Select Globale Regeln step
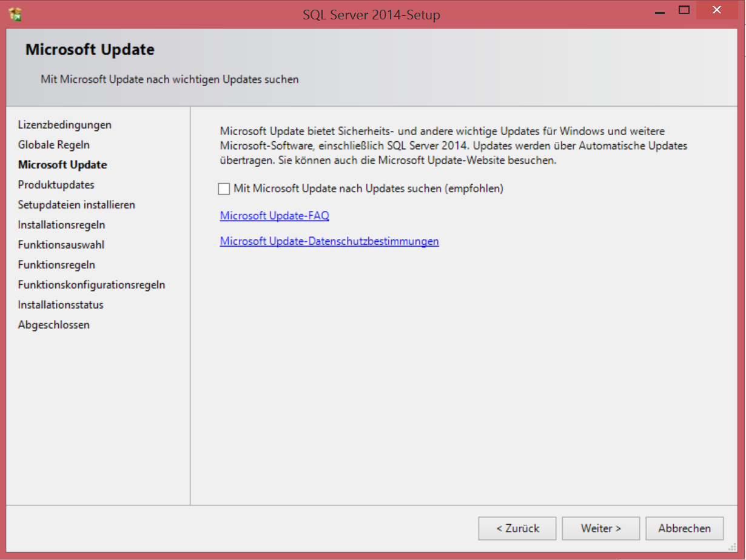This screenshot has width=746, height=560. tap(54, 145)
